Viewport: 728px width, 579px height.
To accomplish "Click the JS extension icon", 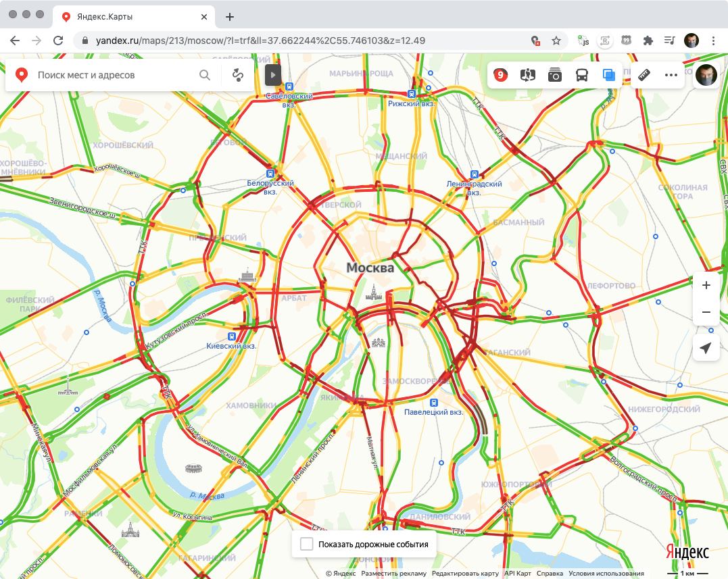I will pyautogui.click(x=583, y=41).
